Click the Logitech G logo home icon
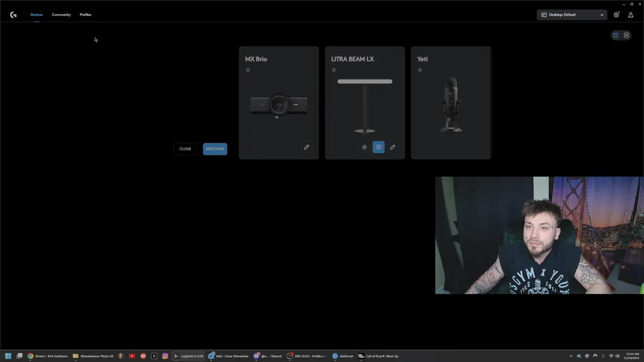Viewport: 644px width, 362px height. coord(13,15)
